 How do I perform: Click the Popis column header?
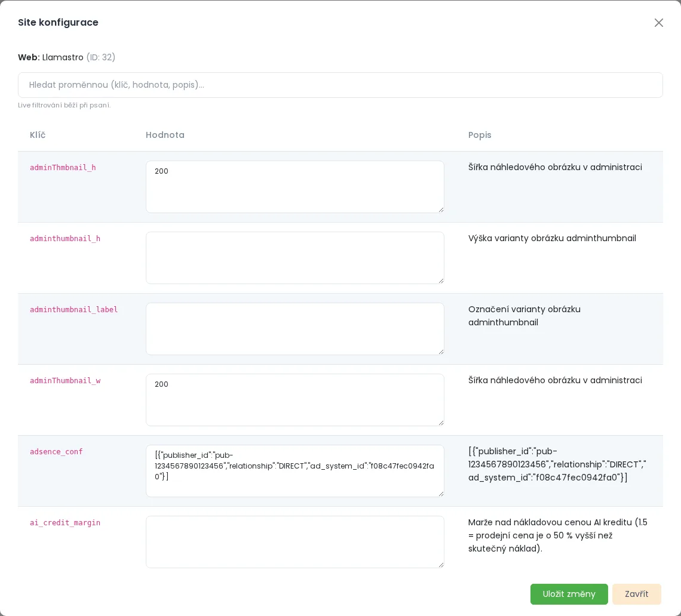(x=480, y=135)
